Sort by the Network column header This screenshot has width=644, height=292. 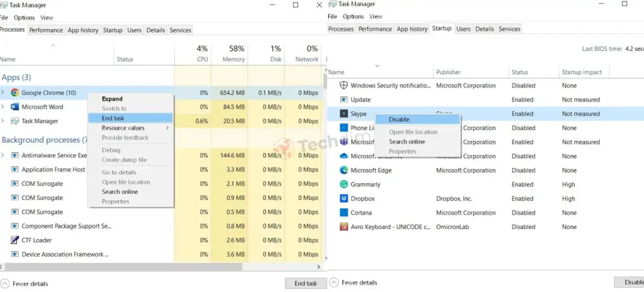pos(303,53)
